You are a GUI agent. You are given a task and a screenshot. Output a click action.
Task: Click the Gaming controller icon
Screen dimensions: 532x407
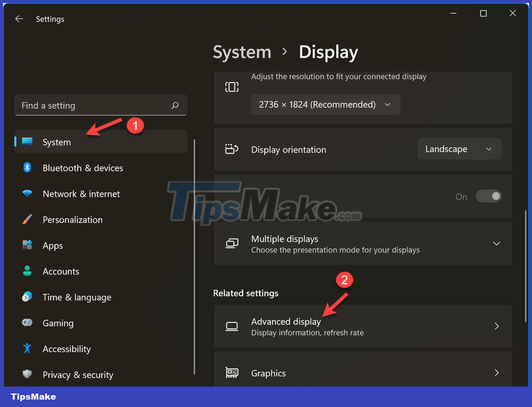point(27,323)
